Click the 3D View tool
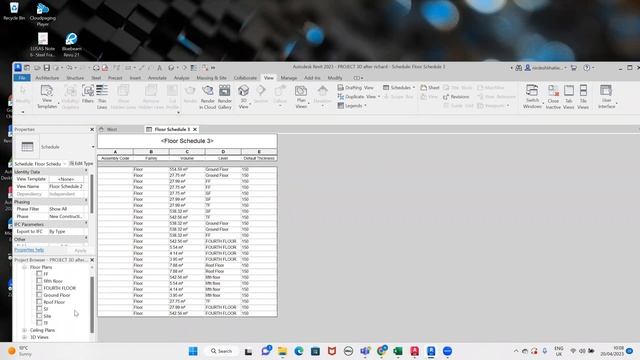The height and width of the screenshot is (360, 640). pos(244,97)
